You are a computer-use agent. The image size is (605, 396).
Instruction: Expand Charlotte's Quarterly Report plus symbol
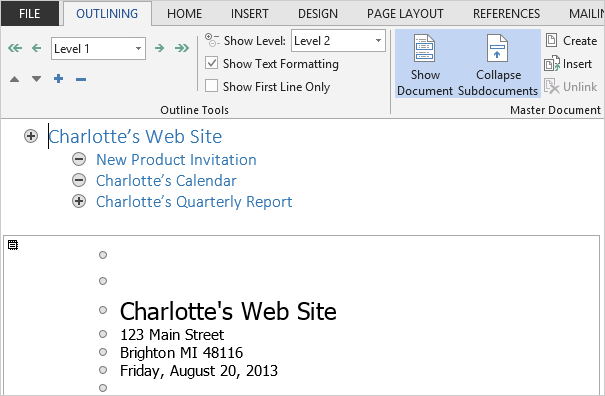point(79,201)
